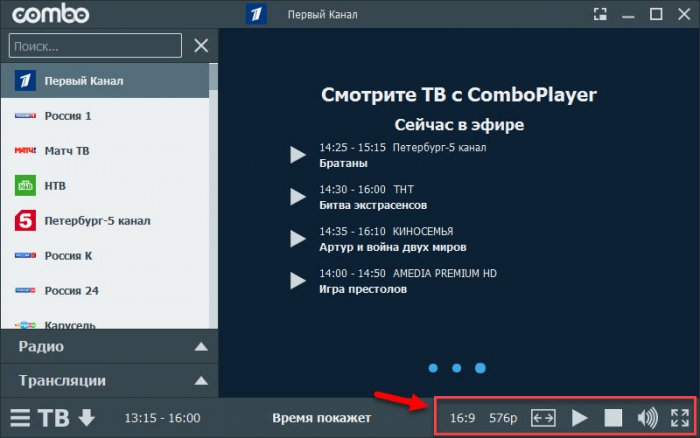Click in the Поиск search field
The width and height of the screenshot is (700, 438).
point(95,46)
